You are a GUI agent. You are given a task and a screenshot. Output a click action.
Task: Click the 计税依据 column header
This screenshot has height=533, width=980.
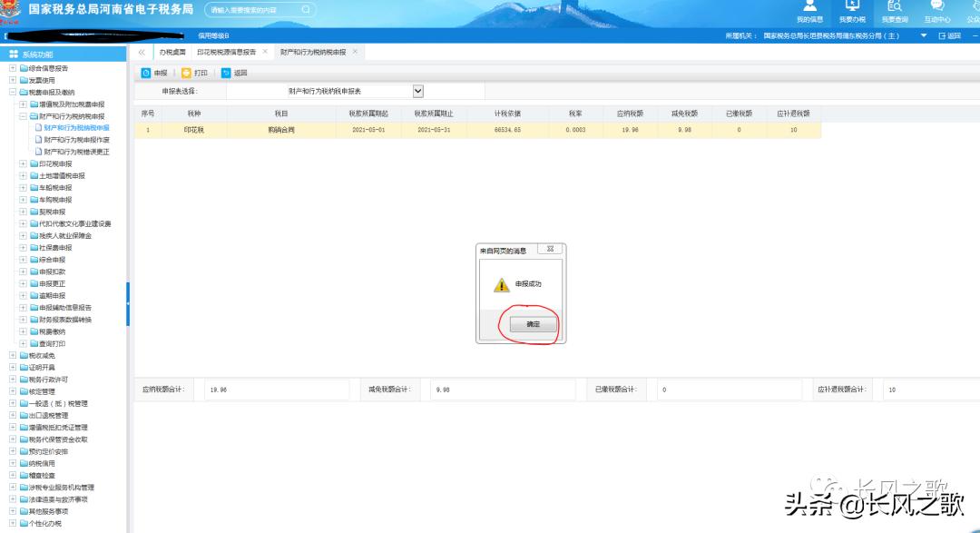point(507,114)
